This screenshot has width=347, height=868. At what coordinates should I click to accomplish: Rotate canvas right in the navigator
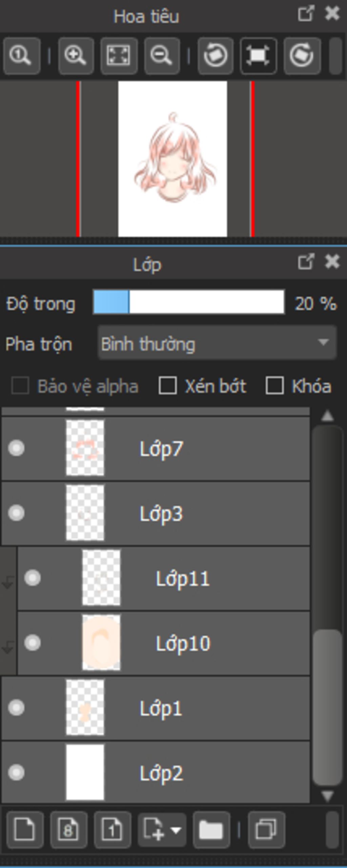coord(302,56)
